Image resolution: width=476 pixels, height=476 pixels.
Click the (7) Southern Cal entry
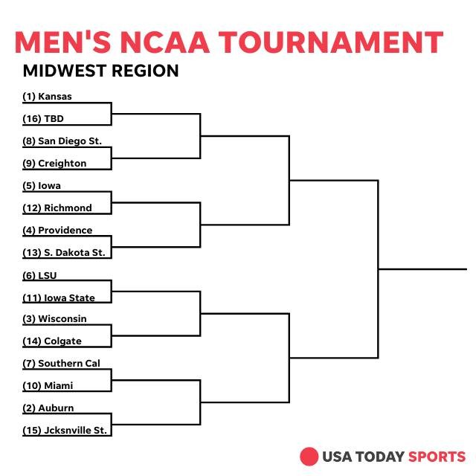[x=61, y=363]
